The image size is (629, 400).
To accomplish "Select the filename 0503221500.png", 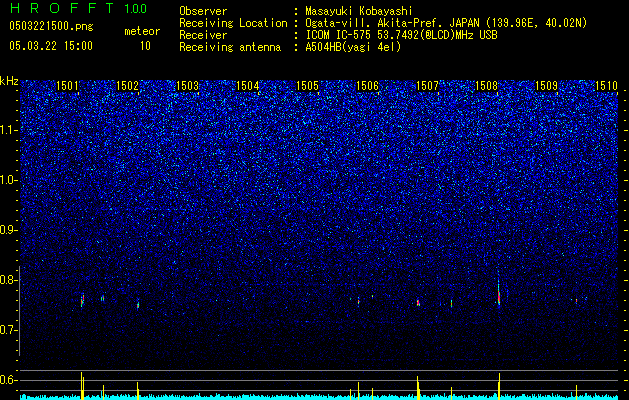I will tap(51, 26).
